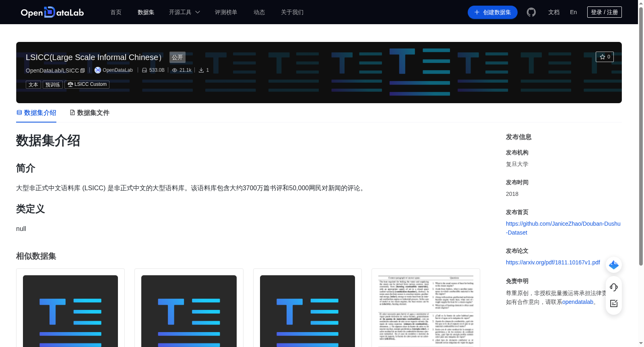Screen dimensions: 644x347
Task: Click the 相似数据集 heading
Action: click(x=36, y=256)
